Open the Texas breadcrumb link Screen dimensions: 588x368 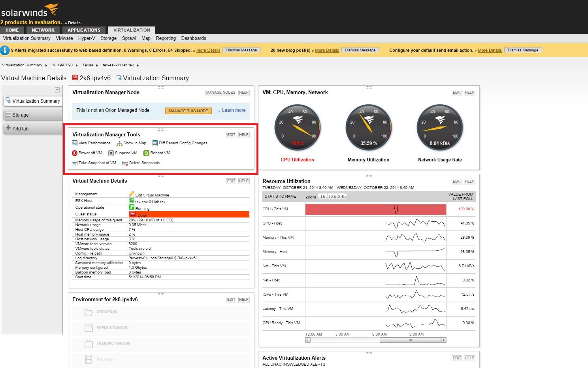pyautogui.click(x=88, y=65)
